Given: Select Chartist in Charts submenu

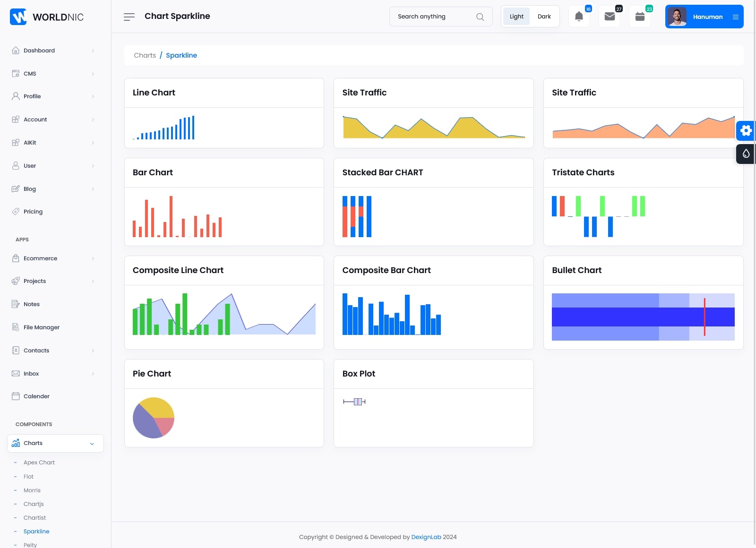Looking at the screenshot, I should pyautogui.click(x=34, y=518).
